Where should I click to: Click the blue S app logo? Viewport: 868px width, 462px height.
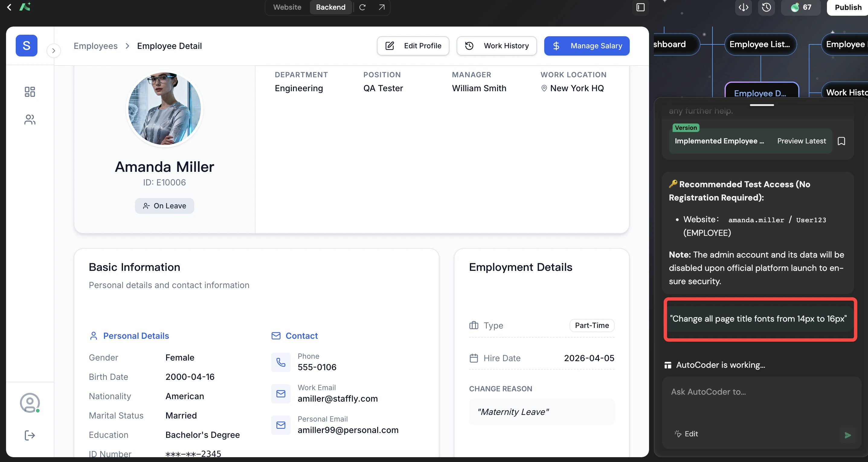(26, 46)
